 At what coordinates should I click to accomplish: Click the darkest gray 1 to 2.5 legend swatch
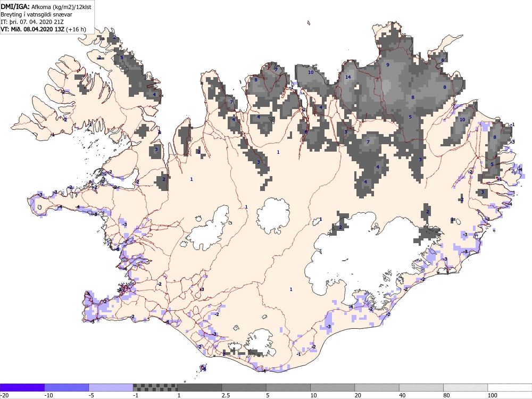[x=199, y=387]
